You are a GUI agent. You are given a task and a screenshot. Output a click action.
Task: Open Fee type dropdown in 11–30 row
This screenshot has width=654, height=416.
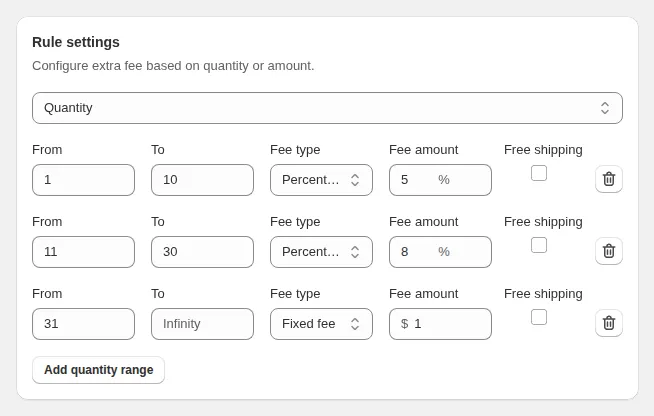321,252
